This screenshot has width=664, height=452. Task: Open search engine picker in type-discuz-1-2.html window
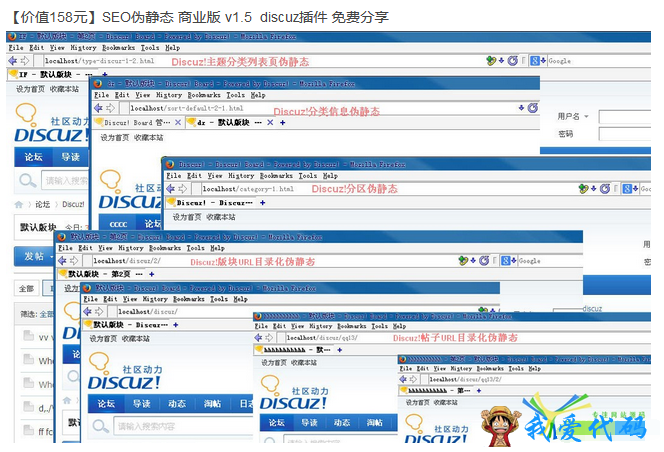coord(538,61)
